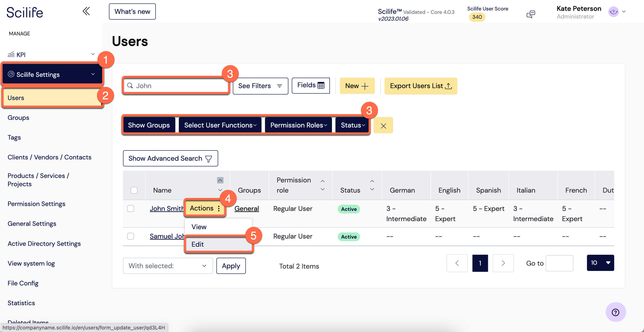Collapse the Scilife Settings section
The height and width of the screenshot is (332, 644).
(x=93, y=74)
